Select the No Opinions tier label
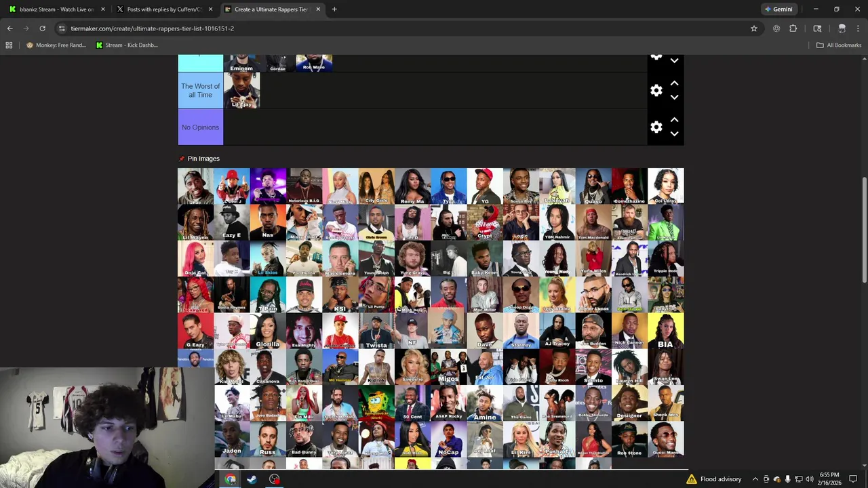868x488 pixels. point(200,127)
